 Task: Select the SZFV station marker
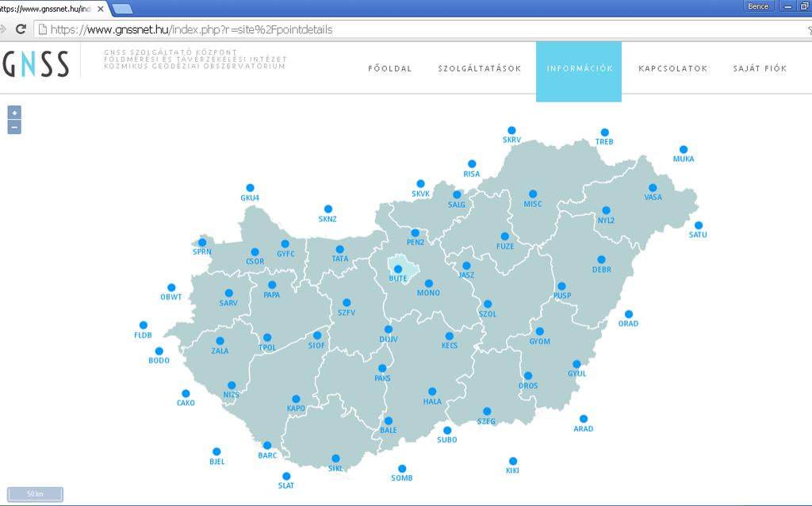point(347,303)
